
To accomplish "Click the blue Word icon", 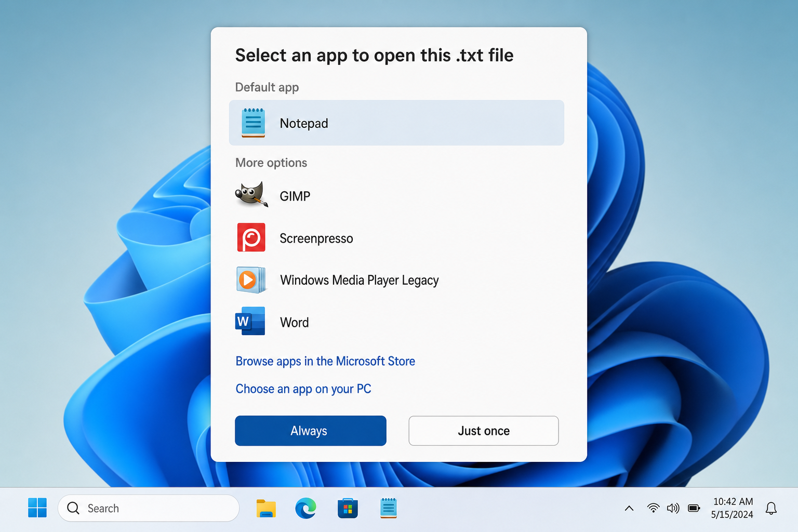I will point(250,321).
